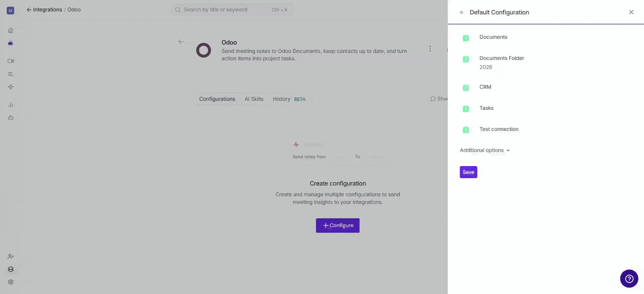Click the step 3 CRM badge

(466, 88)
